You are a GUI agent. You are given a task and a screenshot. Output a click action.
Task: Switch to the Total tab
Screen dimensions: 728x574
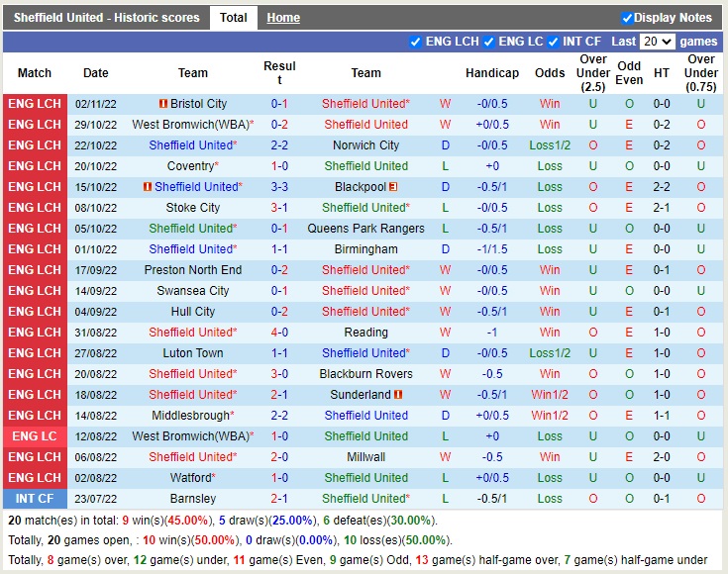(x=234, y=18)
